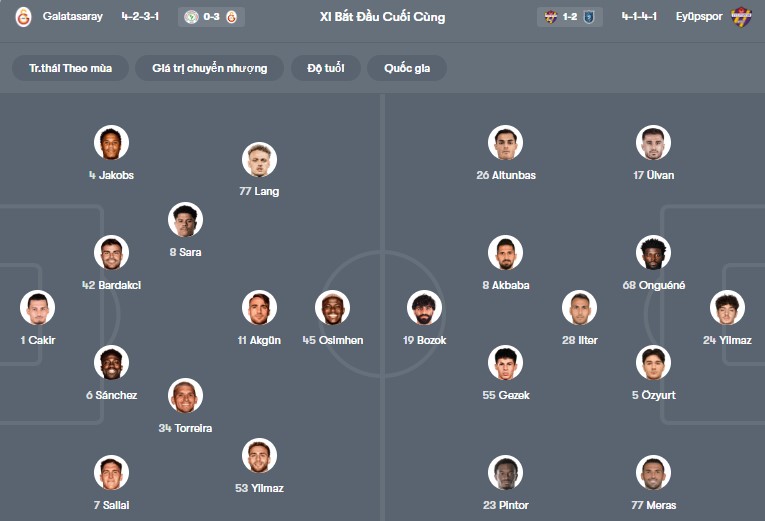The image size is (765, 521).
Task: Click the Eyüpspor club crest icon
Action: click(741, 17)
